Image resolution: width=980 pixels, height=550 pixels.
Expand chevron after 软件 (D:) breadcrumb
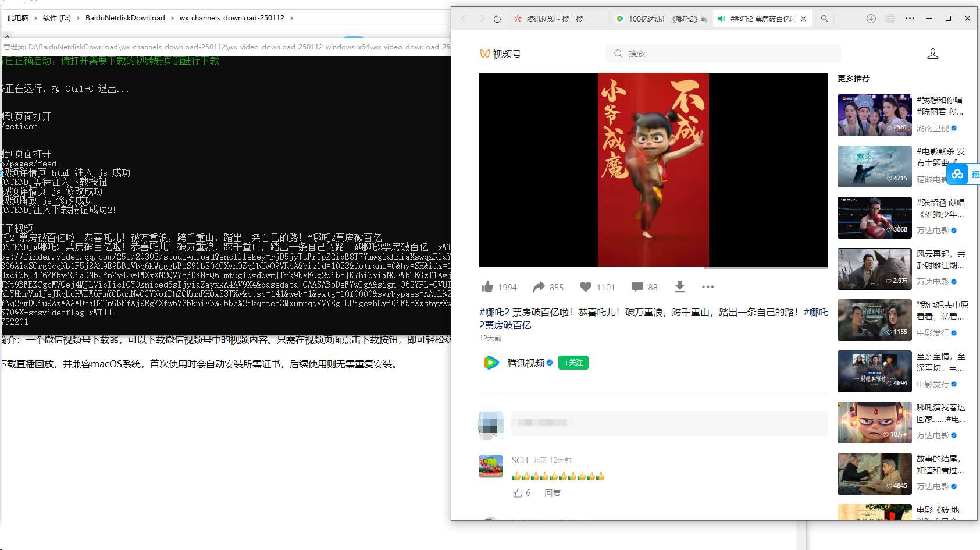coord(78,18)
